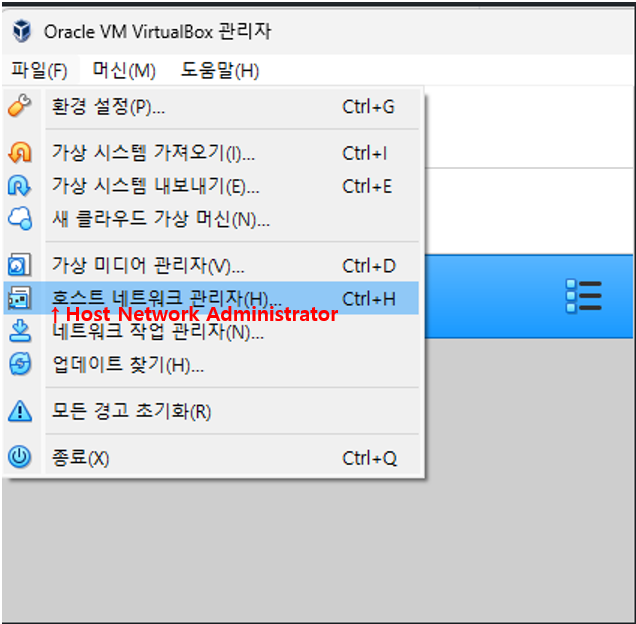Click the warning triangle icon
636x624 pixels.
(x=19, y=411)
